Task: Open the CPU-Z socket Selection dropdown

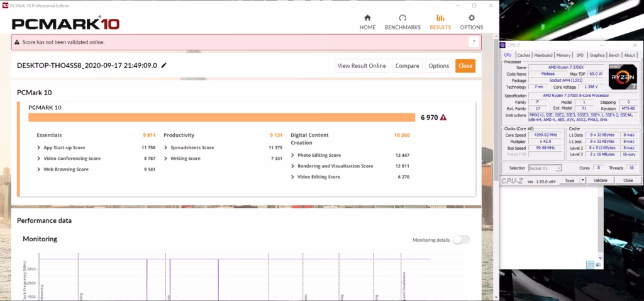Action: [545, 168]
